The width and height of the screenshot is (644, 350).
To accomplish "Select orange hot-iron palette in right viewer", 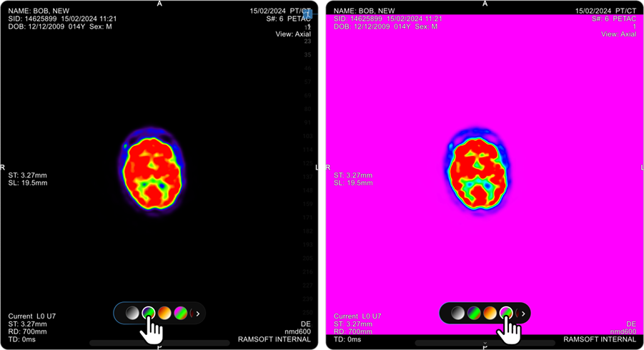I will (490, 313).
